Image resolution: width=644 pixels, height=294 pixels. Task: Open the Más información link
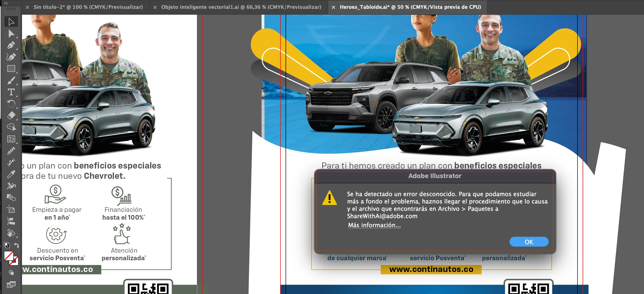click(x=374, y=225)
